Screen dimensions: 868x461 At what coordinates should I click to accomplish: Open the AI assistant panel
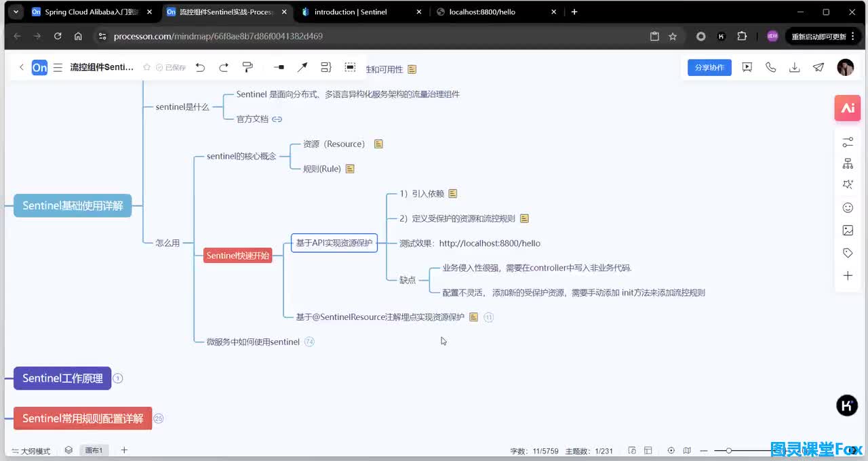pyautogui.click(x=848, y=108)
